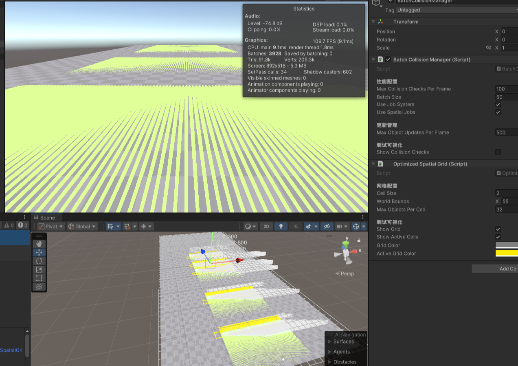Toggle hidden objects visibility icon
518x366 pixels.
pyautogui.click(x=327, y=226)
